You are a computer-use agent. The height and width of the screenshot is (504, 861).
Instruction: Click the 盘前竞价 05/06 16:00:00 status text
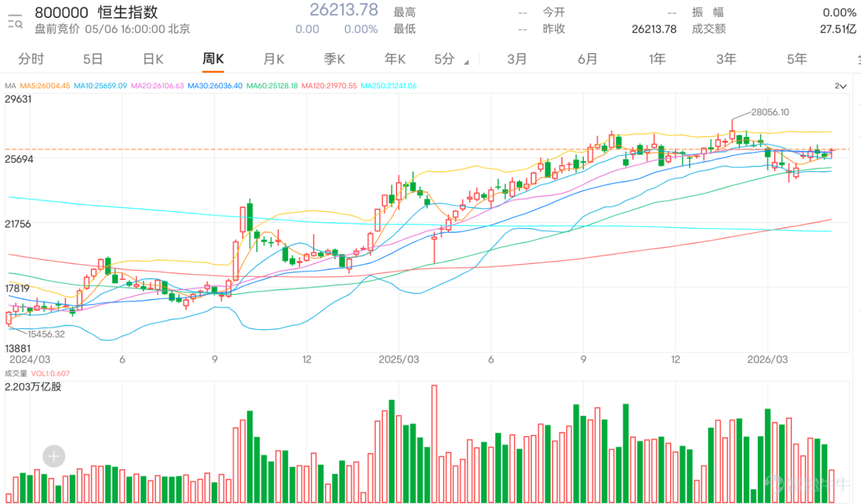[x=112, y=29]
